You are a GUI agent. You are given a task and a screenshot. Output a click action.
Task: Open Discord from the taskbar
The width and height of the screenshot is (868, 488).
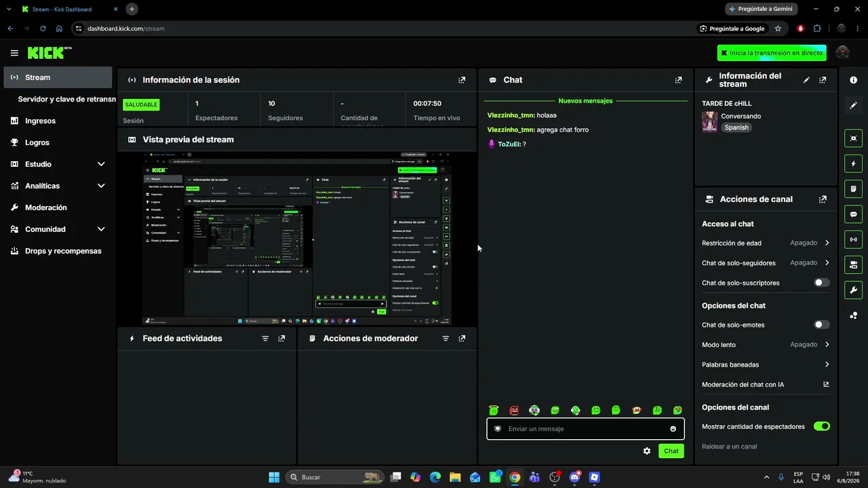(575, 477)
